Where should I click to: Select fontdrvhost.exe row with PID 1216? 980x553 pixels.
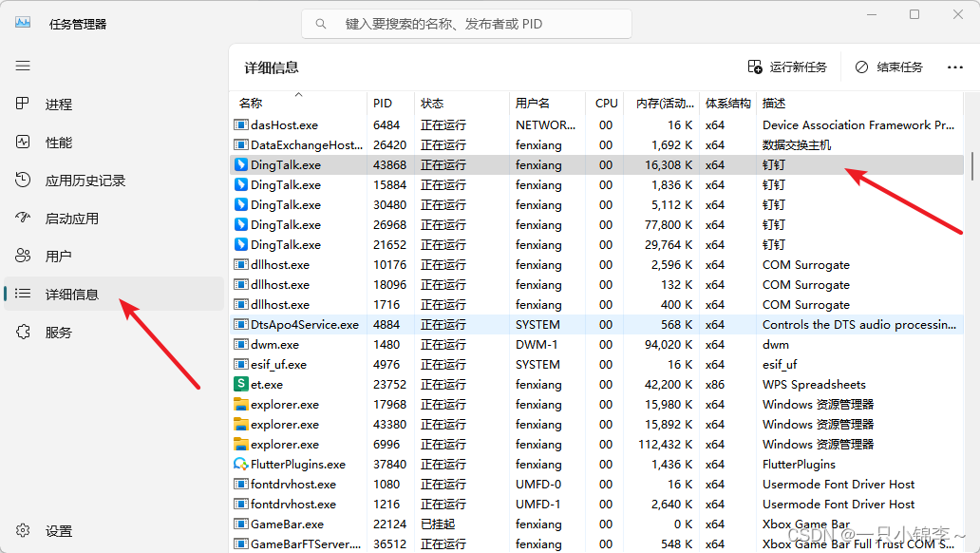point(597,505)
